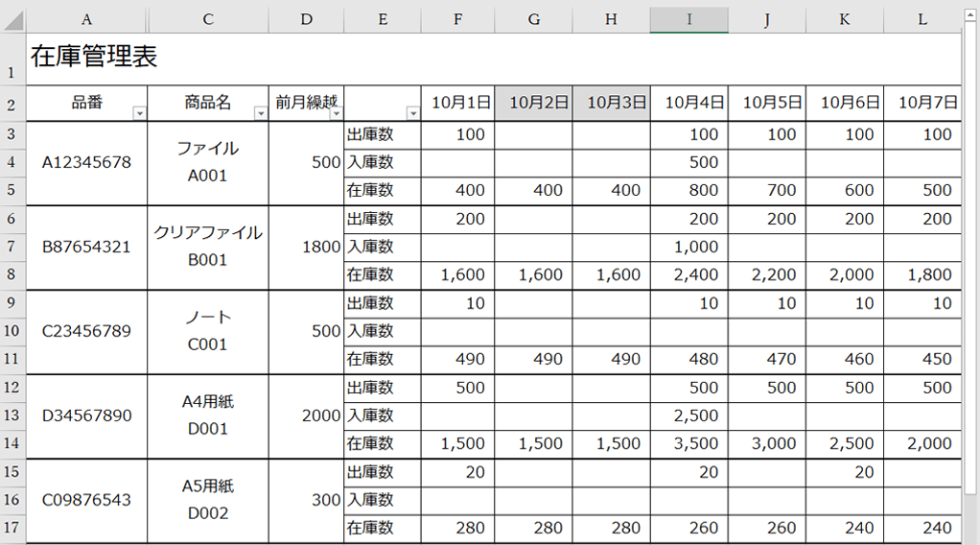Select row 2 header

pos(12,104)
